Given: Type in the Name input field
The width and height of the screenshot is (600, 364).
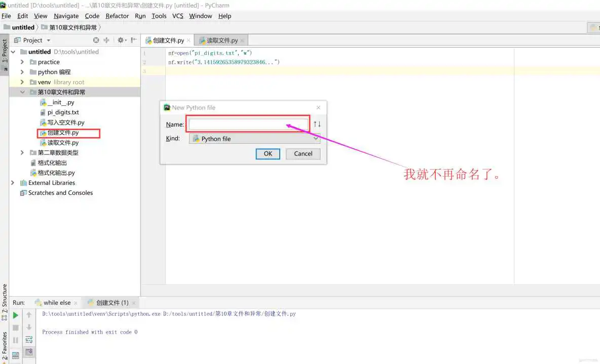Looking at the screenshot, I should pos(248,124).
